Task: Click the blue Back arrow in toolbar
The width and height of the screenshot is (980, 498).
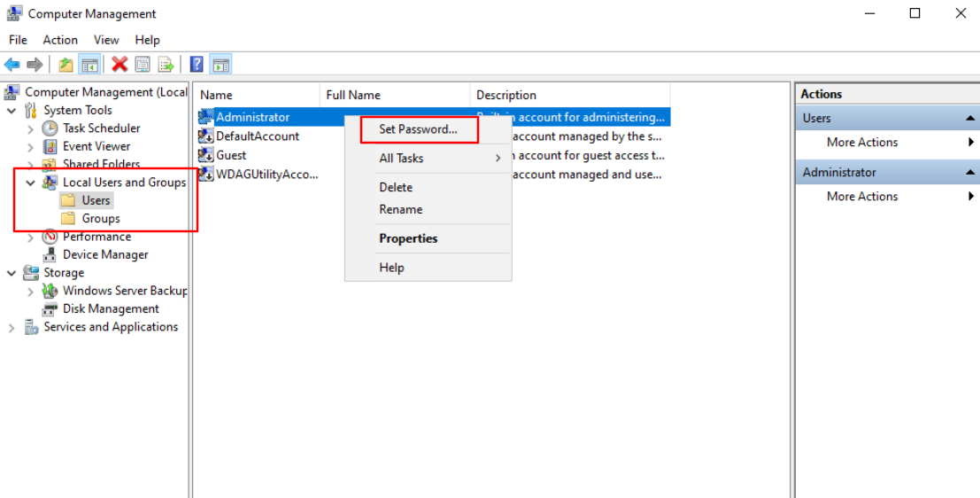Action: [12, 65]
